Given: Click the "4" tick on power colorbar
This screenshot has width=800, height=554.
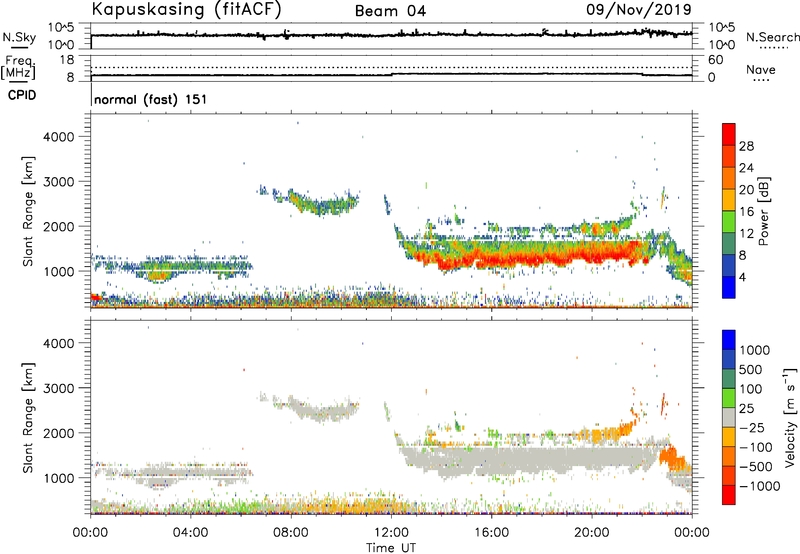Looking at the screenshot, I should point(743,277).
